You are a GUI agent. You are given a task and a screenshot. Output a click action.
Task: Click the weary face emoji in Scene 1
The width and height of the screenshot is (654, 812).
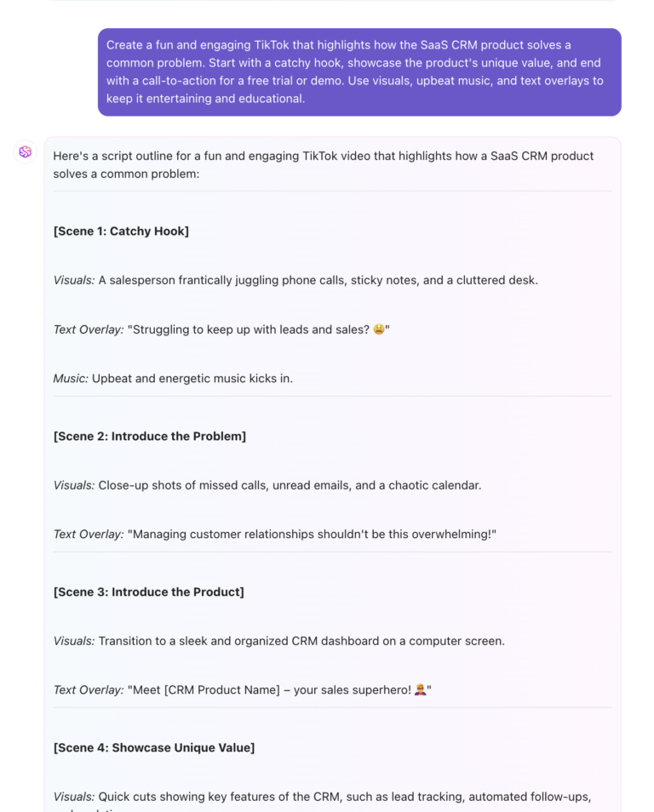pyautogui.click(x=379, y=329)
